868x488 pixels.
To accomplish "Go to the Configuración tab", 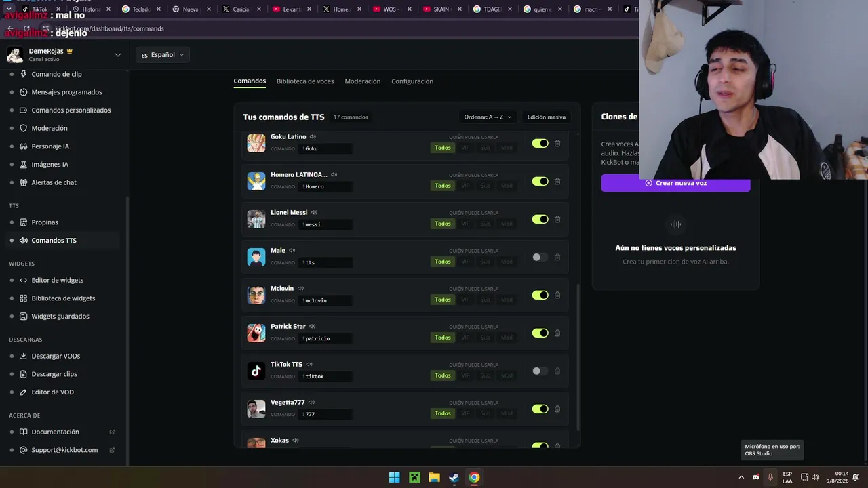I will (x=412, y=81).
